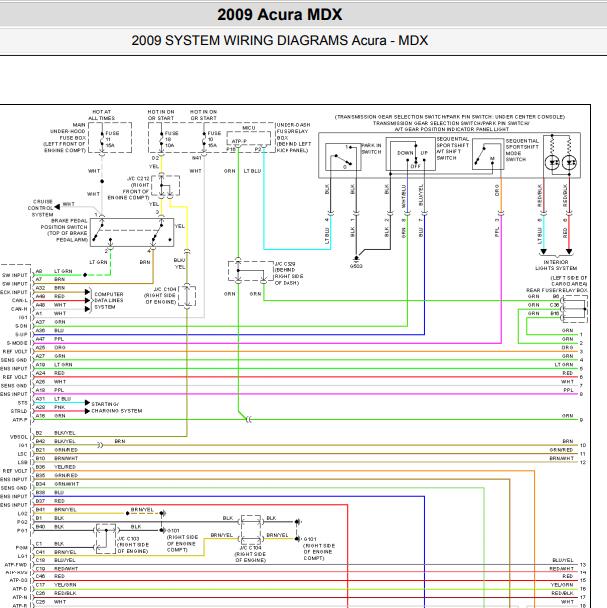Image resolution: width=607 pixels, height=608 pixels.
Task: Click the left indicator lamp symbol
Action: [x=552, y=163]
